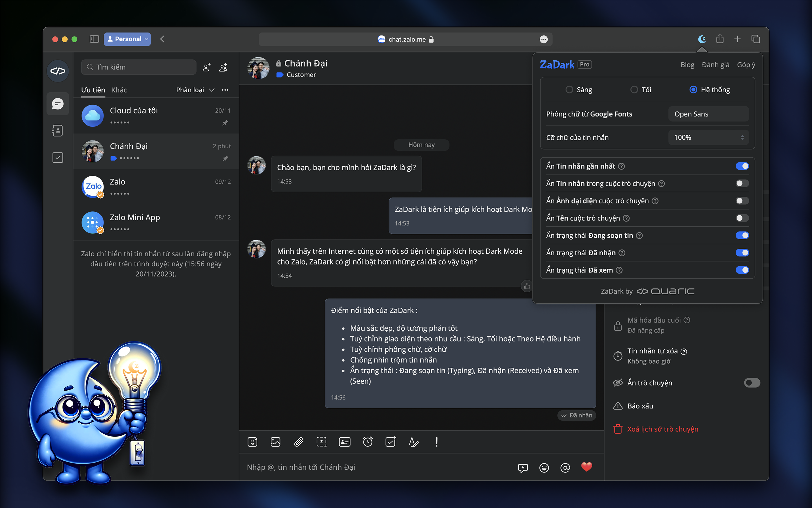Open the 100% message font size selector

point(708,137)
